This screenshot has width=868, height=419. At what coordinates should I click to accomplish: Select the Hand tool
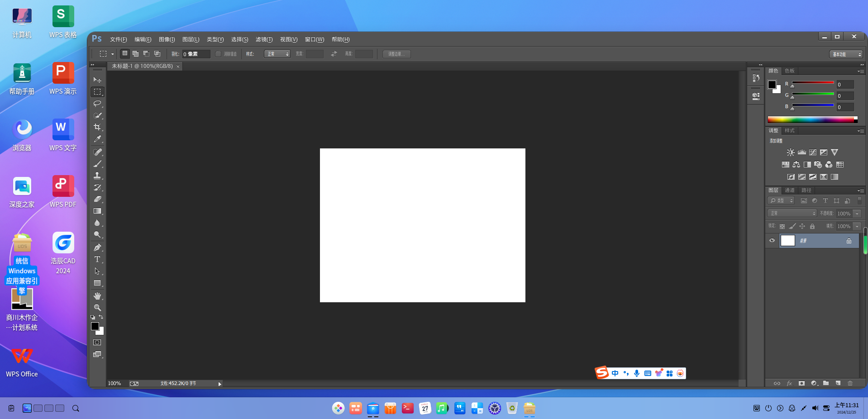97,296
